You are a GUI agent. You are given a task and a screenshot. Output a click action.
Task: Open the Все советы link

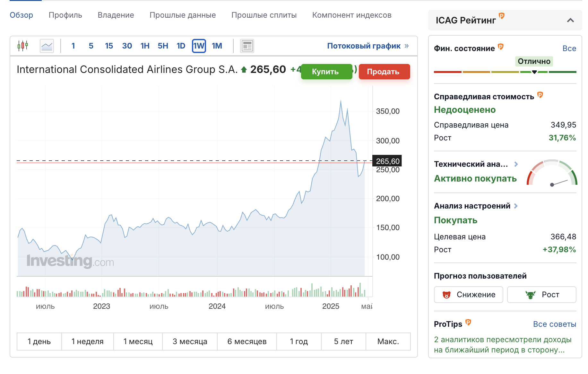point(555,324)
